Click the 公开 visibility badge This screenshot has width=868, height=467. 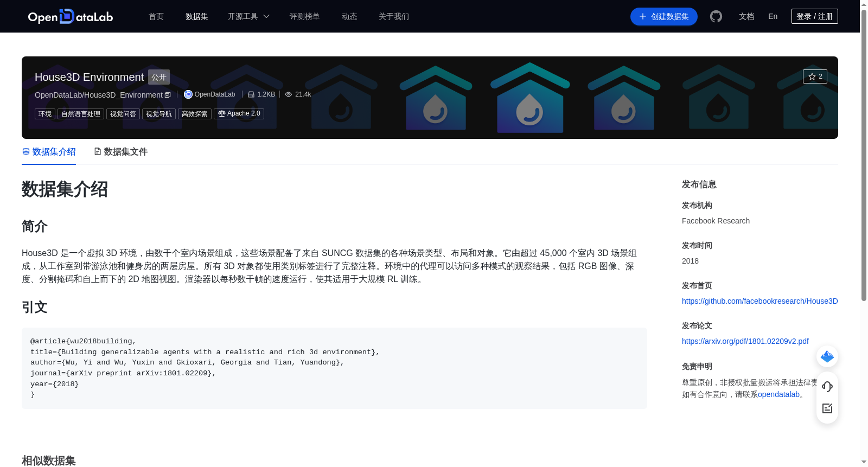click(x=159, y=77)
